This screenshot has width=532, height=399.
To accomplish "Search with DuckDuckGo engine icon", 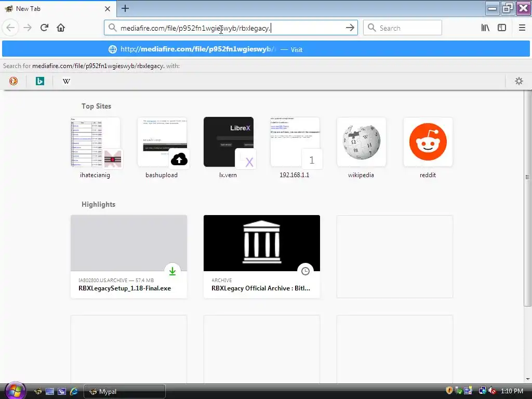I will tap(14, 81).
